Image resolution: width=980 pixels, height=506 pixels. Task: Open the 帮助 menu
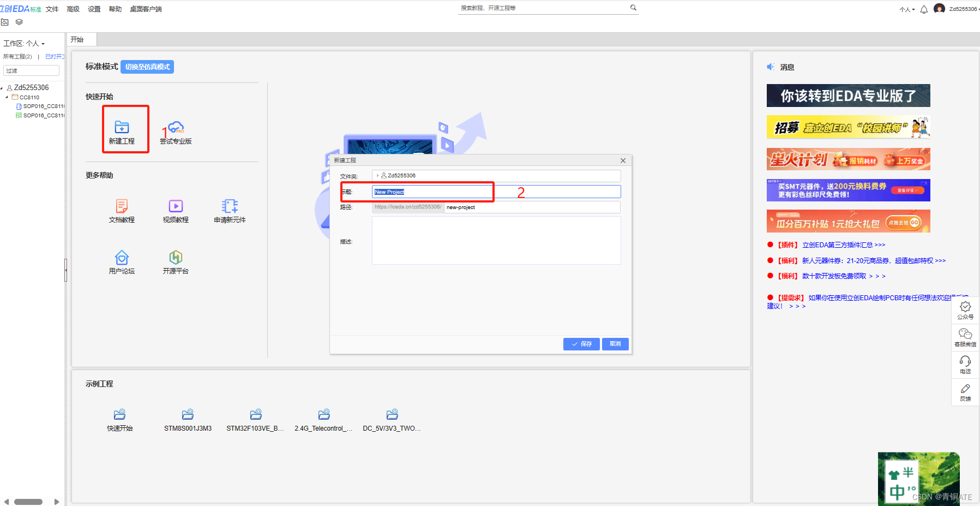(115, 9)
